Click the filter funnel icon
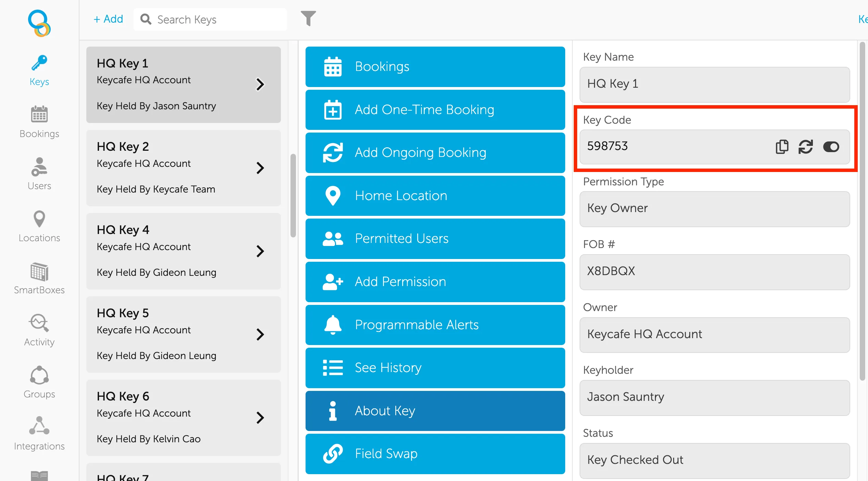868x481 pixels. (308, 18)
